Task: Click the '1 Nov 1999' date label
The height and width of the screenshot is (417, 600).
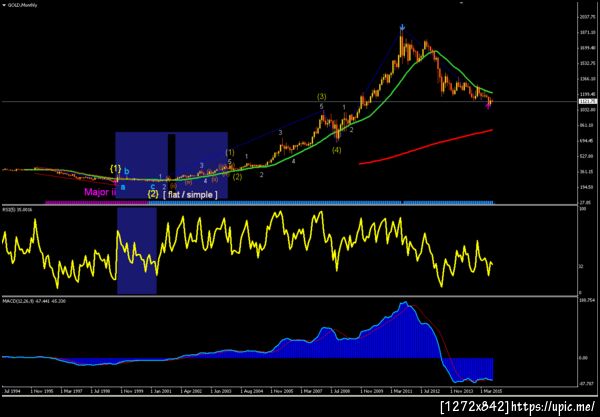Action: 132,391
